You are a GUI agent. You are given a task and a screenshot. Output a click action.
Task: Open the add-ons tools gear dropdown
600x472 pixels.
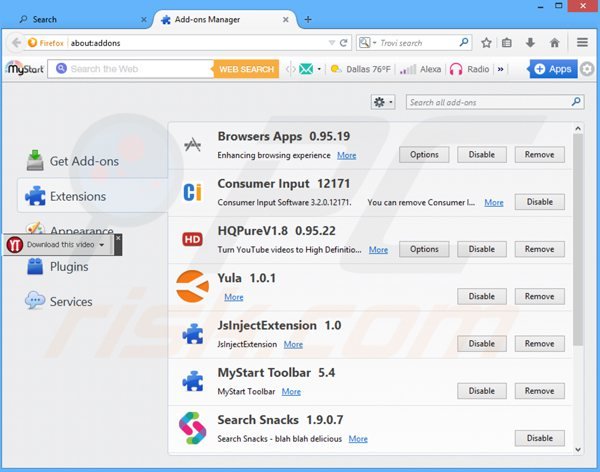[383, 102]
